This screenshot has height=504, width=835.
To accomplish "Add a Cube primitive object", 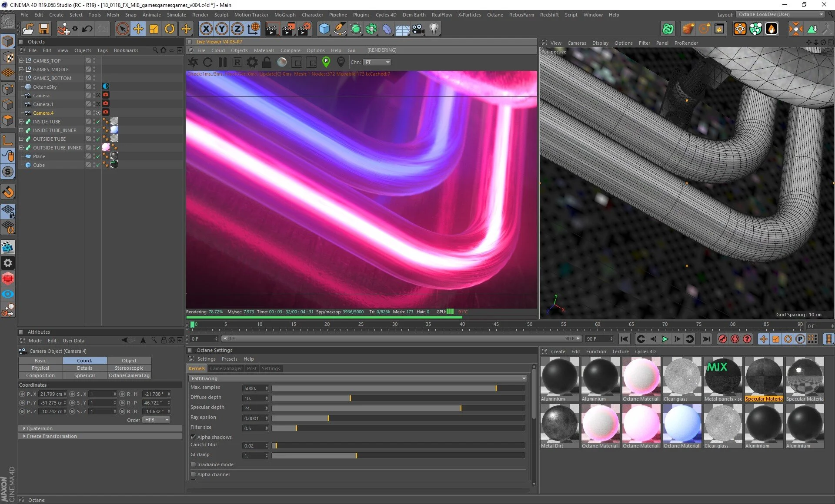I will click(x=324, y=29).
